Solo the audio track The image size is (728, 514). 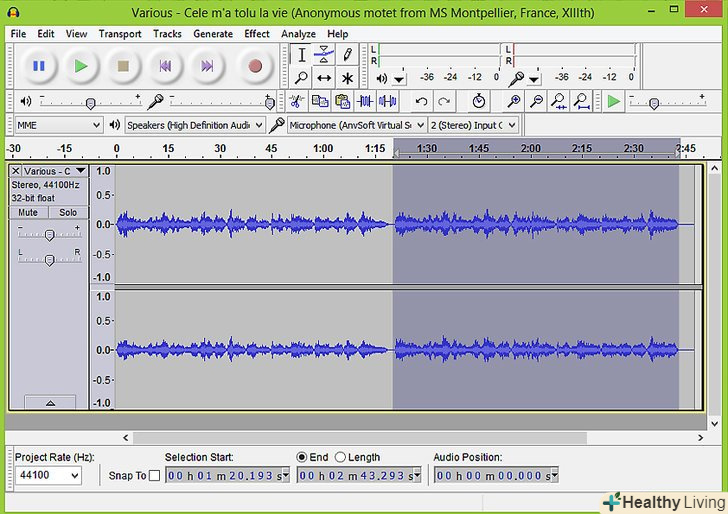pyautogui.click(x=68, y=212)
